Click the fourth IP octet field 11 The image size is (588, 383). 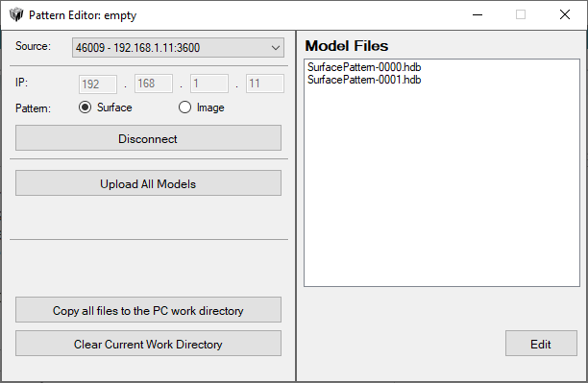pyautogui.click(x=265, y=84)
